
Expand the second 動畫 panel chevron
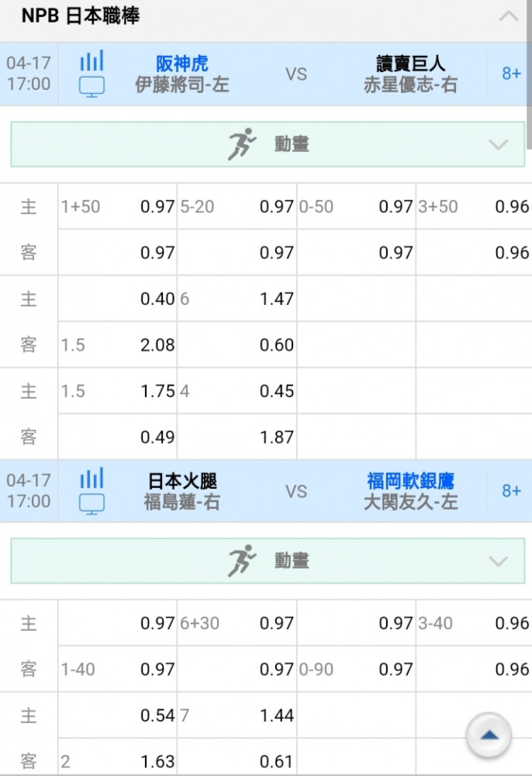[498, 561]
